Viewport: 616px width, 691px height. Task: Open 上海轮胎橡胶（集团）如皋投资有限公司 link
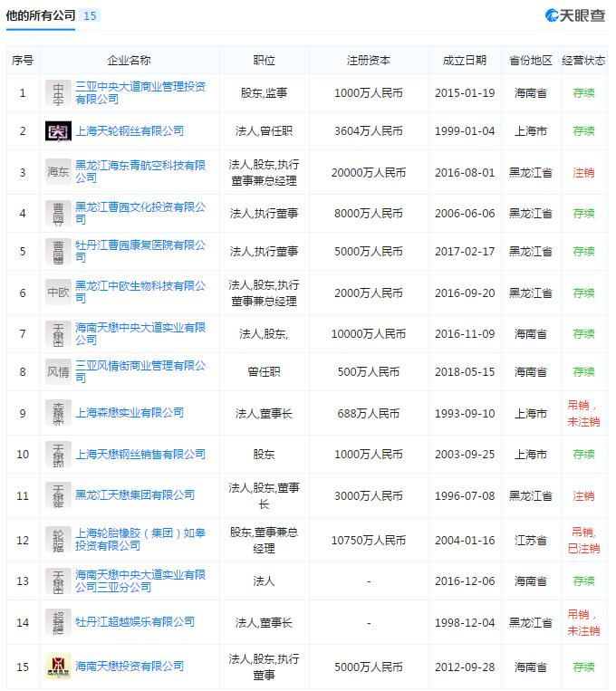point(140,540)
